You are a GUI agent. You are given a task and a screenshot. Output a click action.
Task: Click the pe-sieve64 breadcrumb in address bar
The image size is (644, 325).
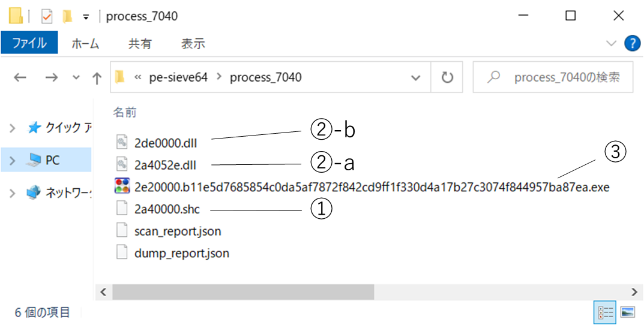pyautogui.click(x=179, y=77)
